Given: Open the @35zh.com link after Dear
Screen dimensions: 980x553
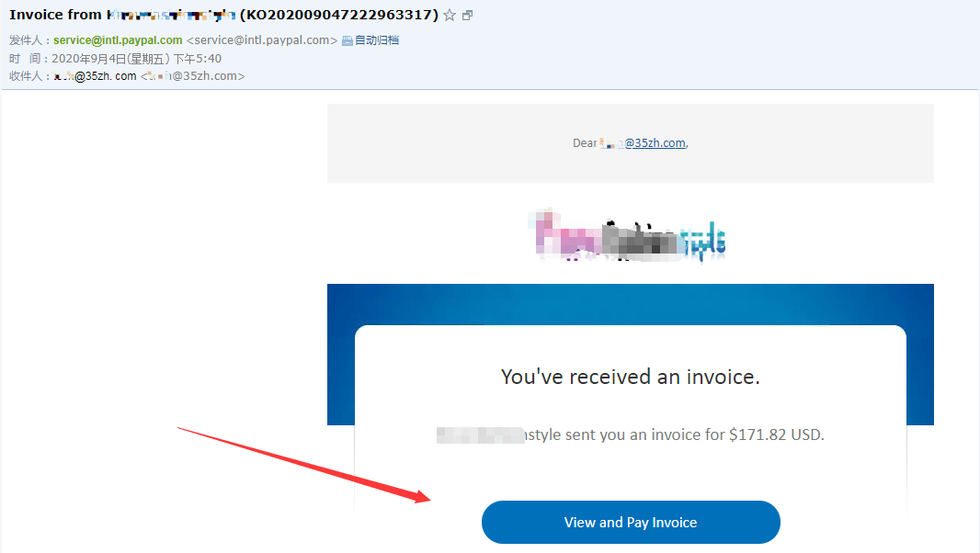Looking at the screenshot, I should 655,143.
